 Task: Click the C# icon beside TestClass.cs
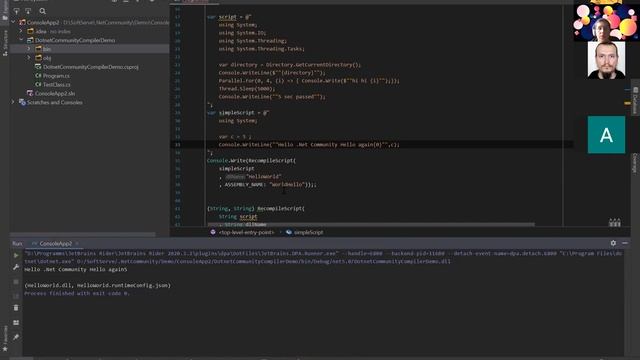coord(38,84)
